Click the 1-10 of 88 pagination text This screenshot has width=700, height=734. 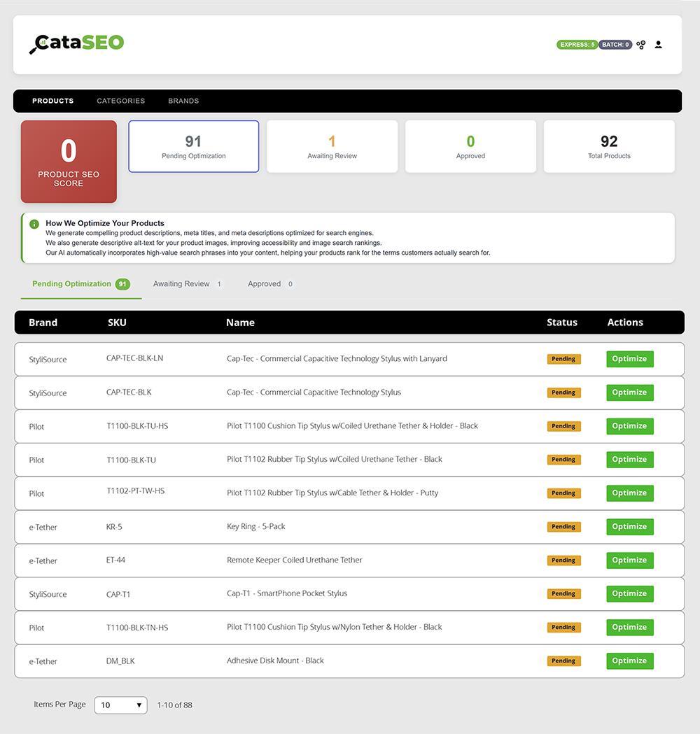(x=174, y=705)
